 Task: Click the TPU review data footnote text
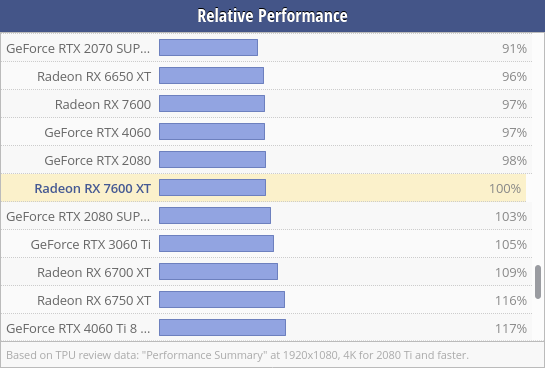237,355
